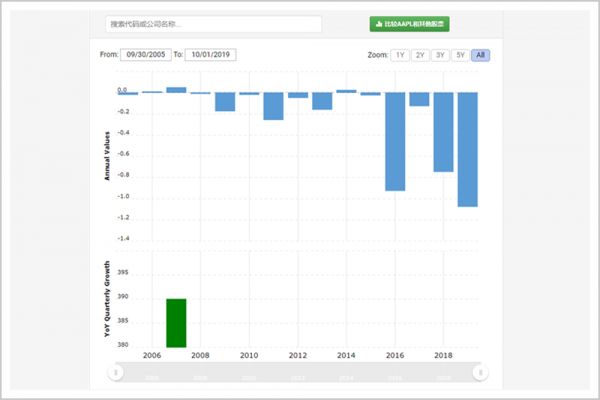Image resolution: width=600 pixels, height=400 pixels.
Task: Click the tallest blue bar for 2019
Action: pos(467,149)
